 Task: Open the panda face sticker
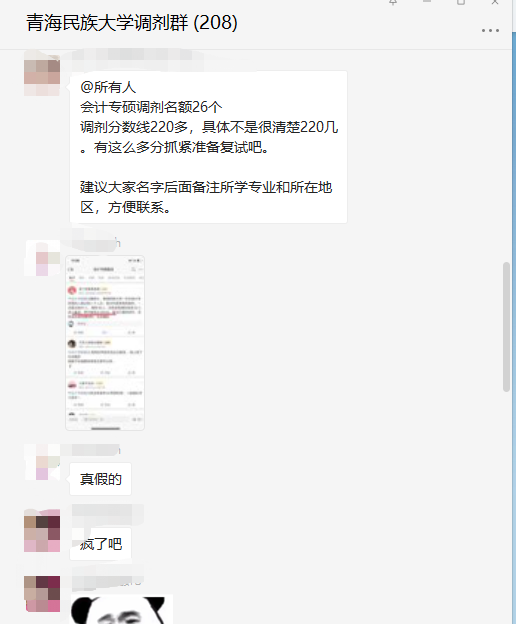tap(122, 609)
